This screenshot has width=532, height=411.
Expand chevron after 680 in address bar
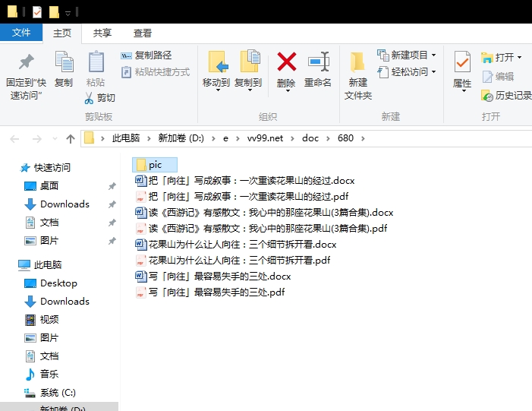pyautogui.click(x=363, y=138)
